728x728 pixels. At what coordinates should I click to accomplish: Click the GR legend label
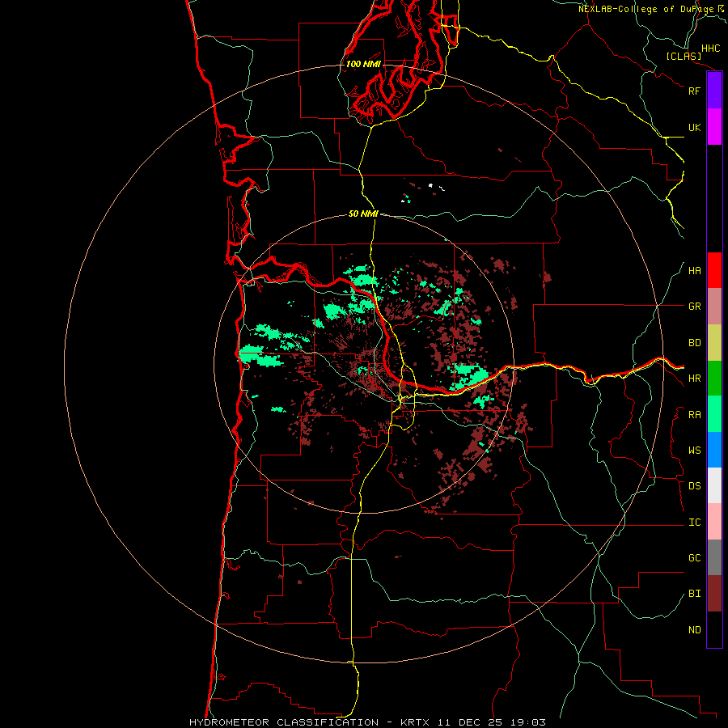click(694, 307)
